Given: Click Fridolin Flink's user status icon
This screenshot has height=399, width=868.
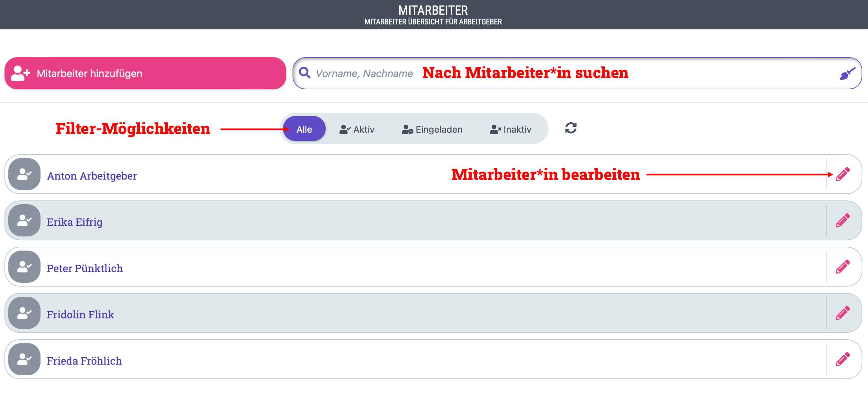Looking at the screenshot, I should coord(24,313).
